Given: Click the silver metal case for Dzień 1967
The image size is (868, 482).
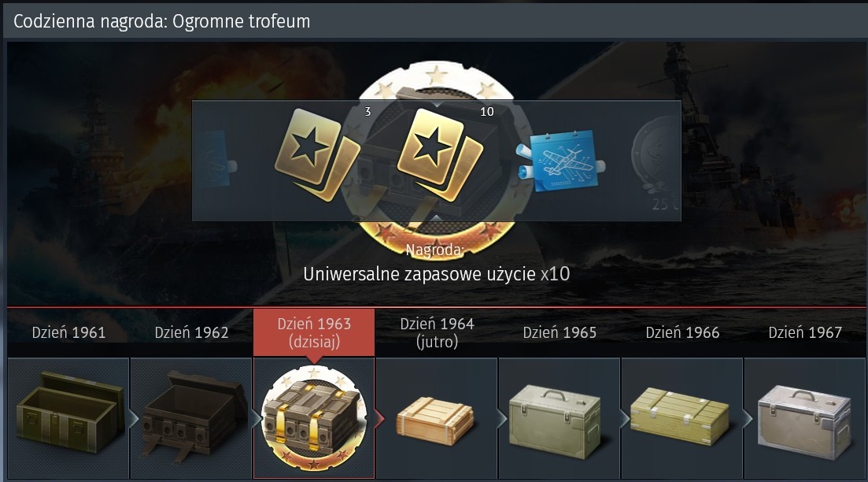Looking at the screenshot, I should pos(803,422).
